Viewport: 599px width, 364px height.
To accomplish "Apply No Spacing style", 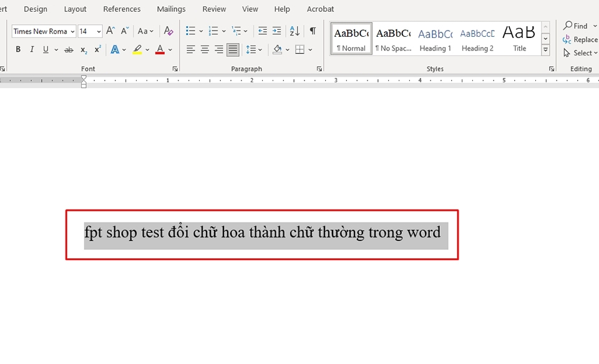I will coord(393,39).
